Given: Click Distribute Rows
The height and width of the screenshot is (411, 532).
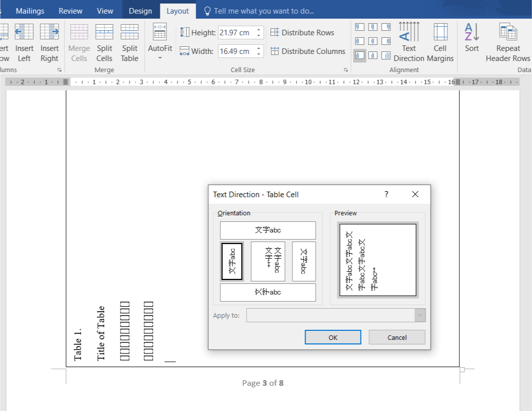Looking at the screenshot, I should [x=302, y=33].
